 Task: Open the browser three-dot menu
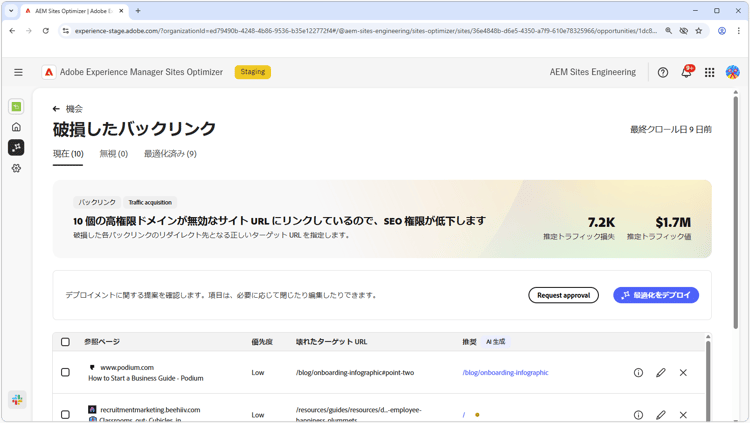click(x=739, y=31)
